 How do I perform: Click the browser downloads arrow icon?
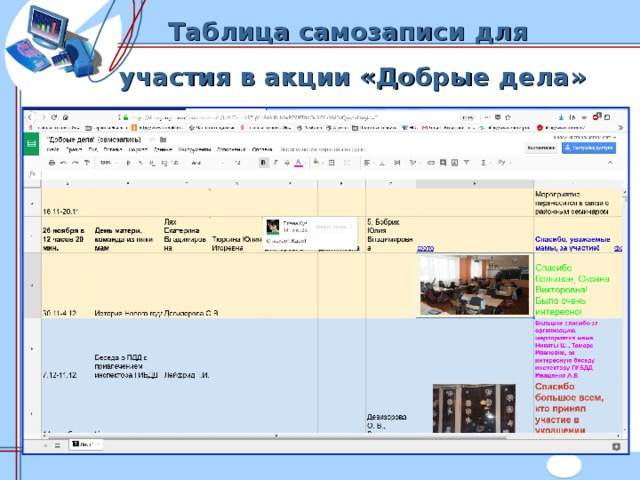561,118
